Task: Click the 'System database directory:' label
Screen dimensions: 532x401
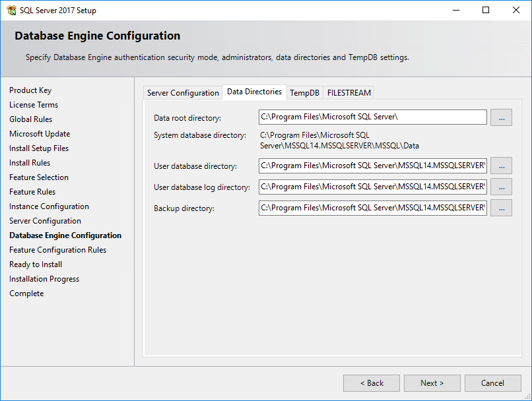Action: click(x=200, y=135)
